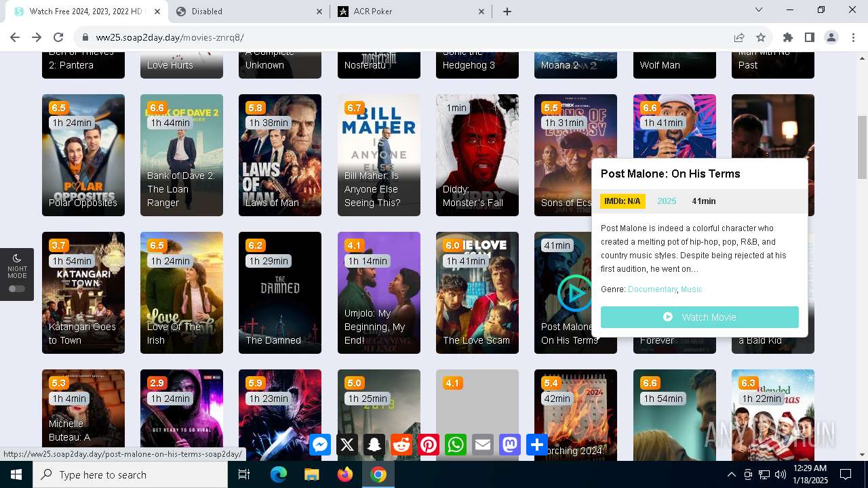Open Sonic the Hedgehog 3 card

[477, 65]
